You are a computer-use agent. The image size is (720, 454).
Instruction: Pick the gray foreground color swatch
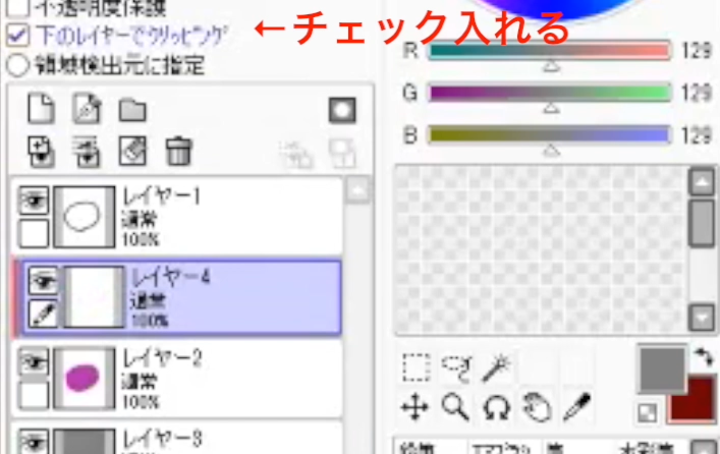[x=662, y=369]
